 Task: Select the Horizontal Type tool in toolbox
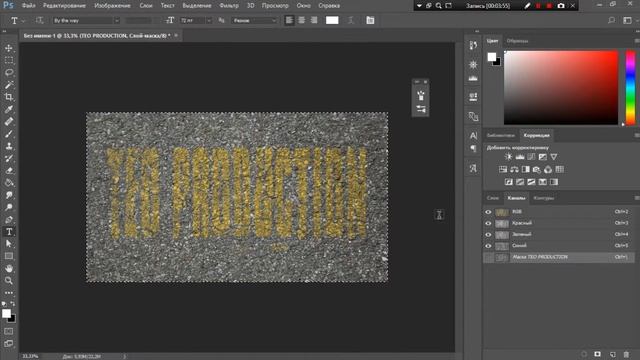9,232
